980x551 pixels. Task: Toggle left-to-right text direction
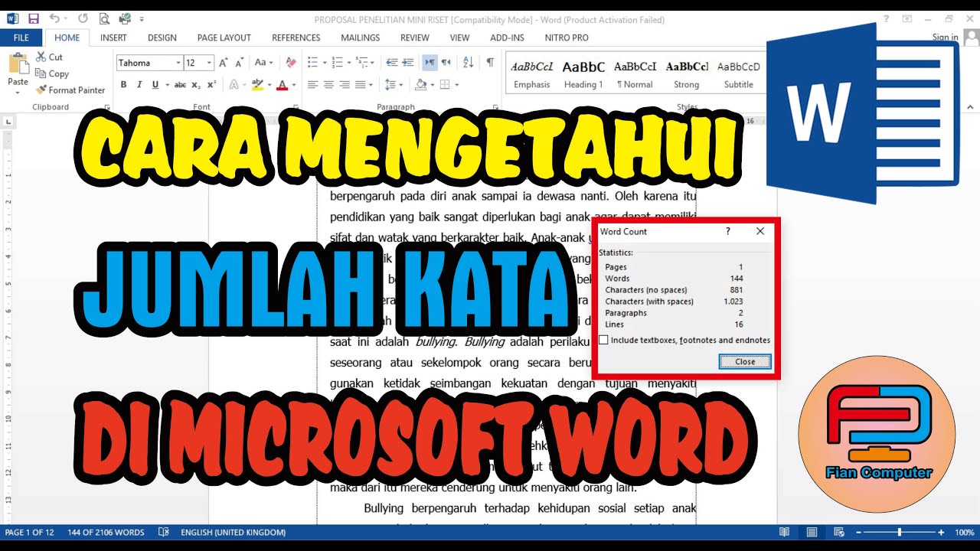(x=430, y=63)
